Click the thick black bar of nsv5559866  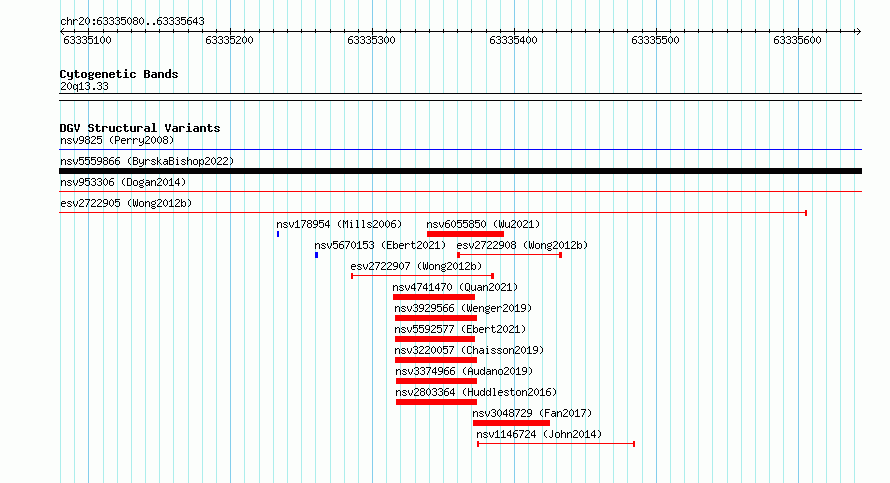(460, 171)
